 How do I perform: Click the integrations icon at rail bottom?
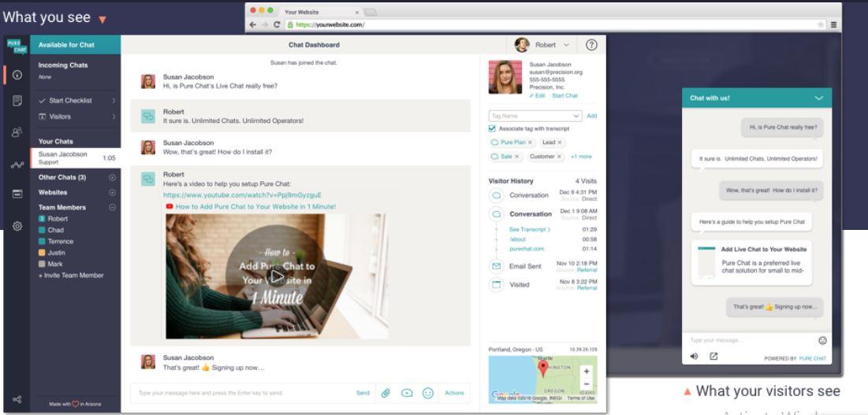pyautogui.click(x=17, y=399)
